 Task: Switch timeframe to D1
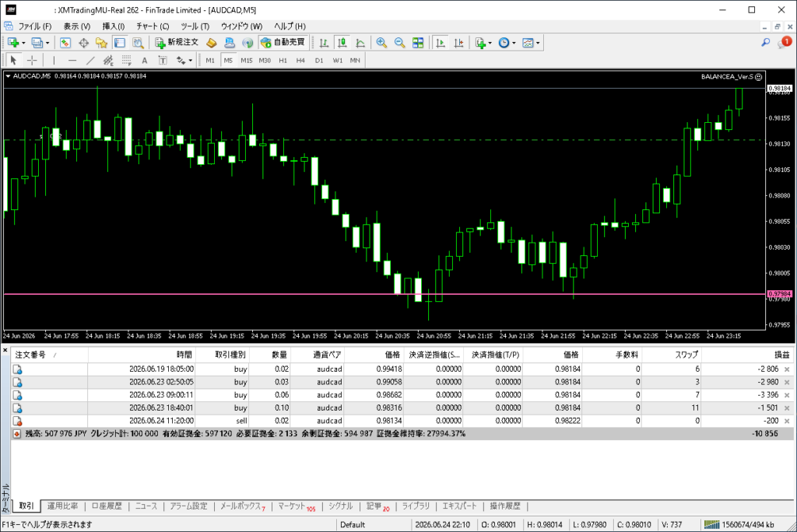[318, 61]
